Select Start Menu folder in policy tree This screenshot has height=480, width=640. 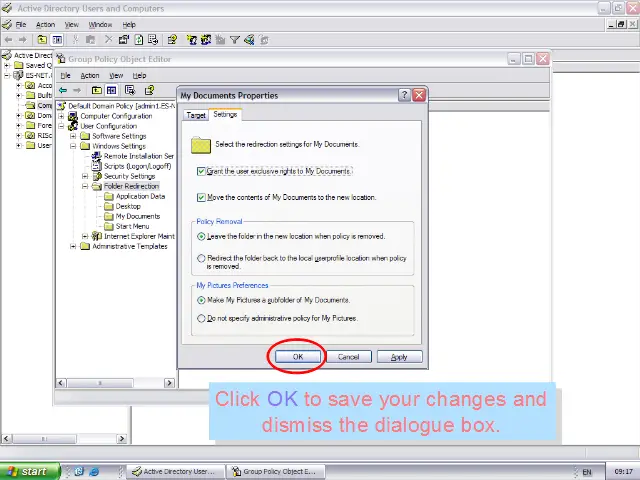pos(132,226)
